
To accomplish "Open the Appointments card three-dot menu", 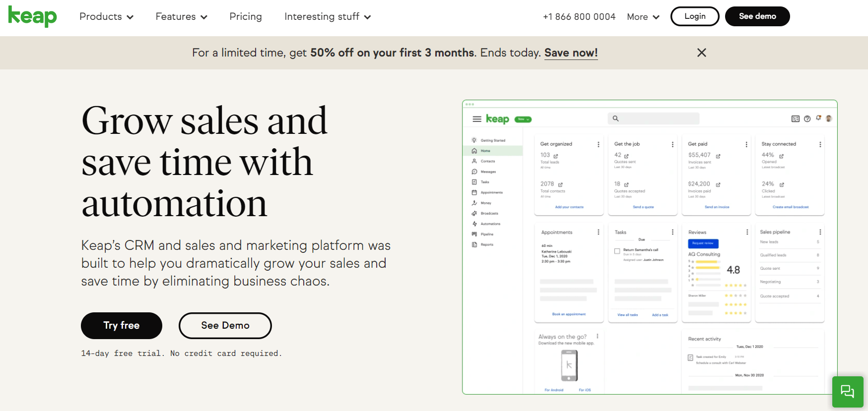I will pos(598,232).
